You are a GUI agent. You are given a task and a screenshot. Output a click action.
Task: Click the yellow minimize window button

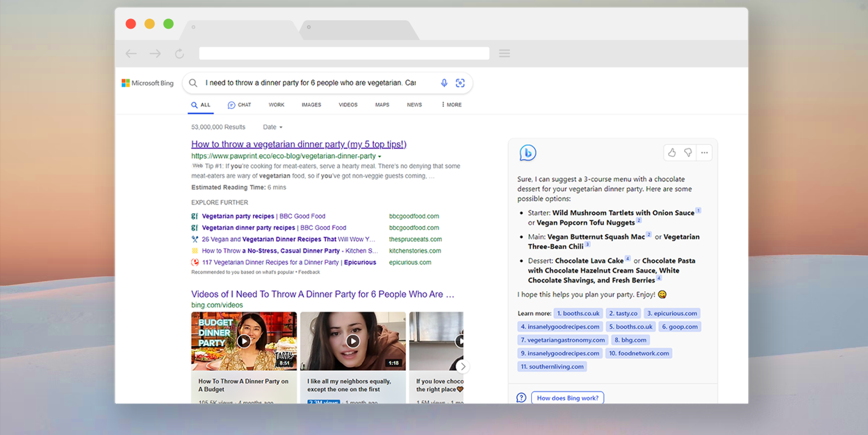[x=150, y=24]
